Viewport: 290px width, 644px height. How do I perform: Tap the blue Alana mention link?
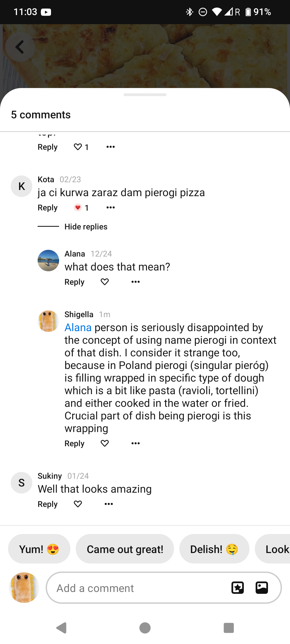pos(78,328)
